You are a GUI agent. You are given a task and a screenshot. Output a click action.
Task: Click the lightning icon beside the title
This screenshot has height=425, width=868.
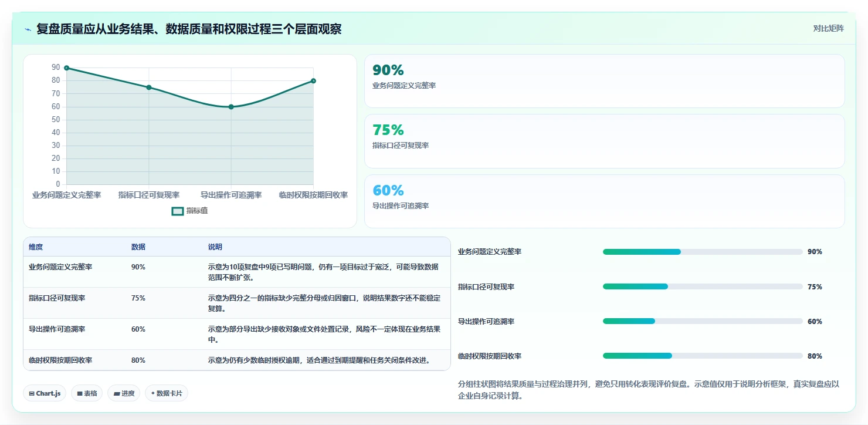click(28, 29)
